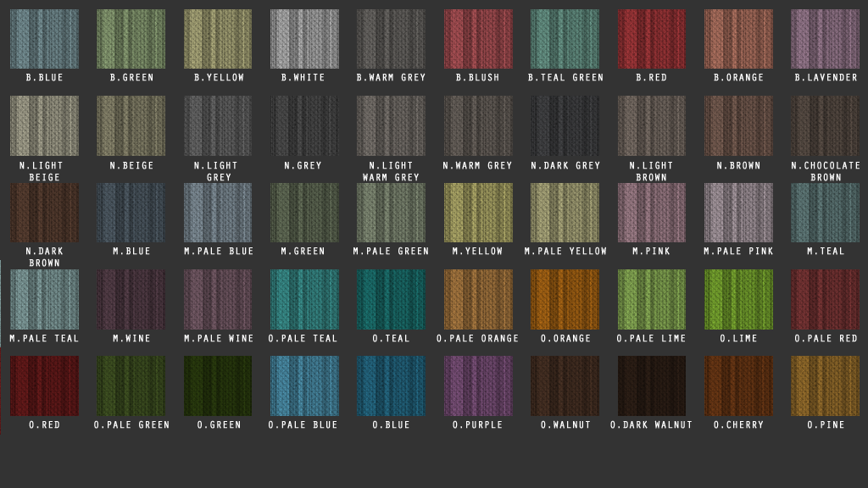Select the M.GREEN swatch

[x=304, y=213]
